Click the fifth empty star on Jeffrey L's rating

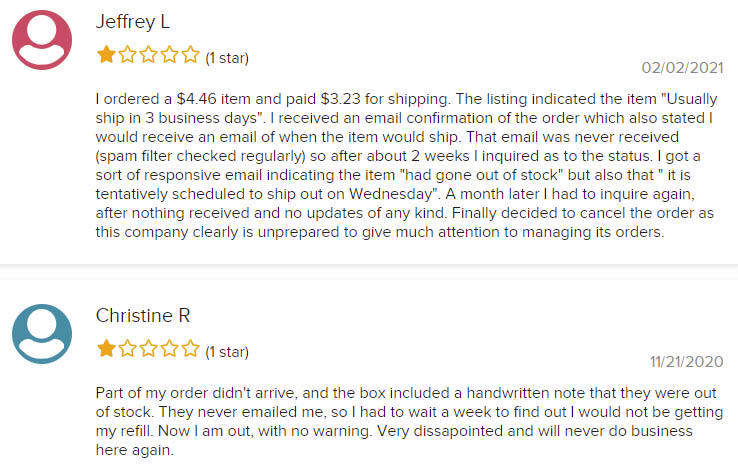(x=191, y=55)
